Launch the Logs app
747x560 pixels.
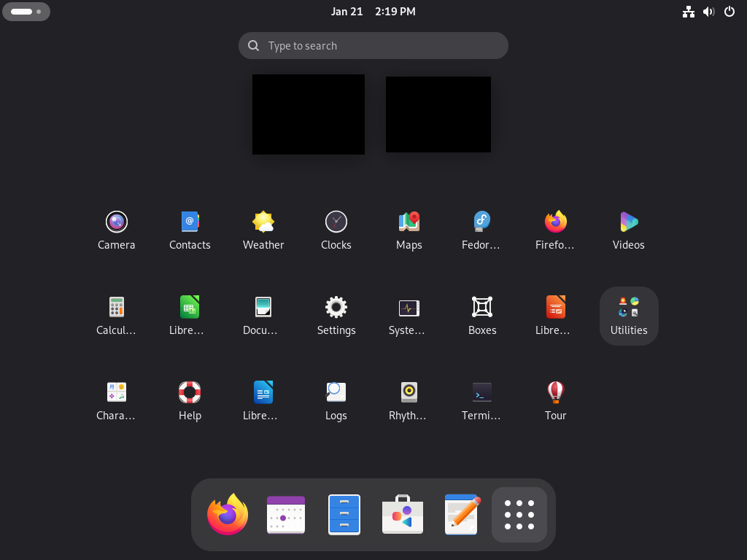336,401
